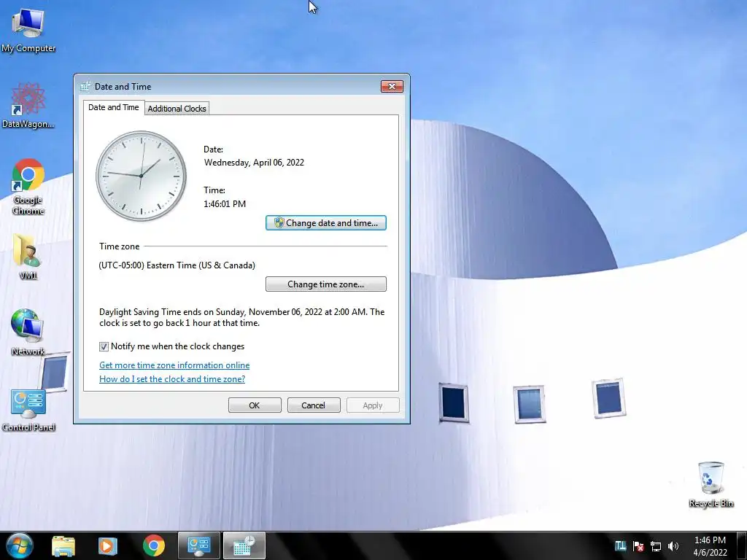Click the analog clock face
Viewport: 747px width, 560px height.
pyautogui.click(x=141, y=176)
